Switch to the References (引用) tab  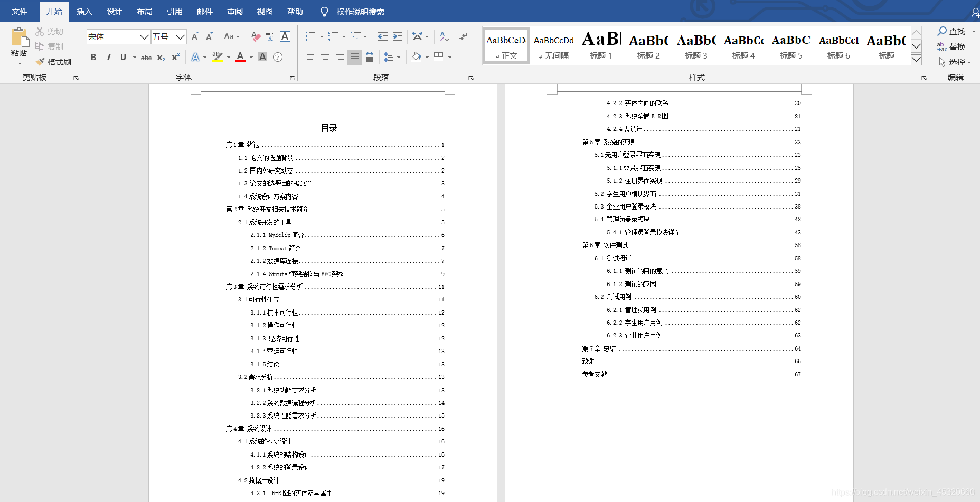174,12
